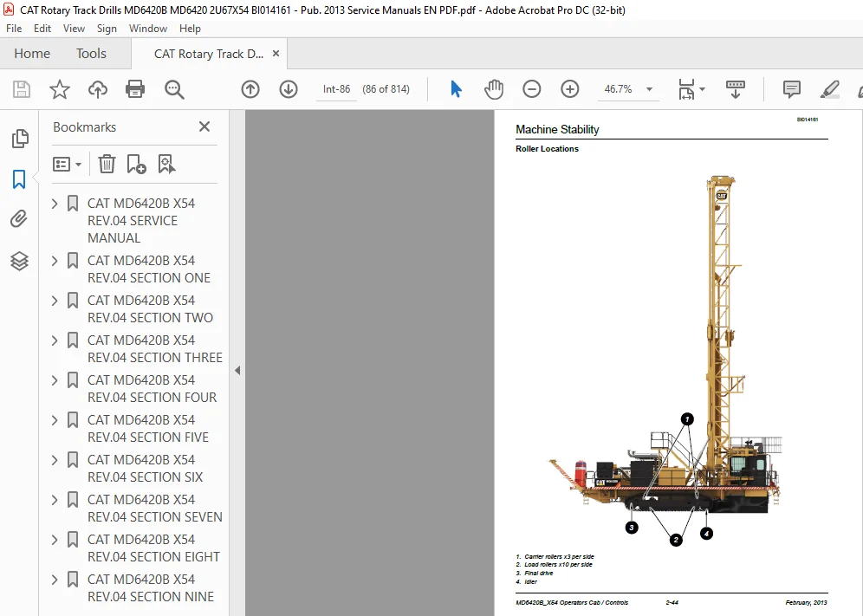This screenshot has width=863, height=616.
Task: Select the highlighter pen tool
Action: (x=829, y=89)
